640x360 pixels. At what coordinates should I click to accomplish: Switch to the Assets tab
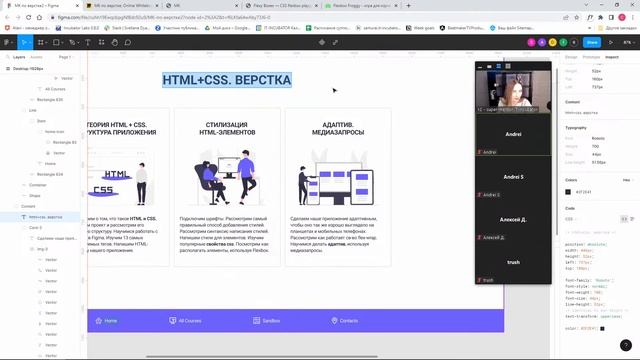point(36,57)
